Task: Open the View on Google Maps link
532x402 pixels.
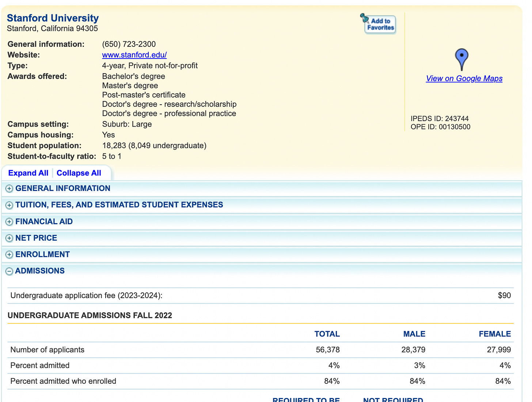Action: coord(464,79)
